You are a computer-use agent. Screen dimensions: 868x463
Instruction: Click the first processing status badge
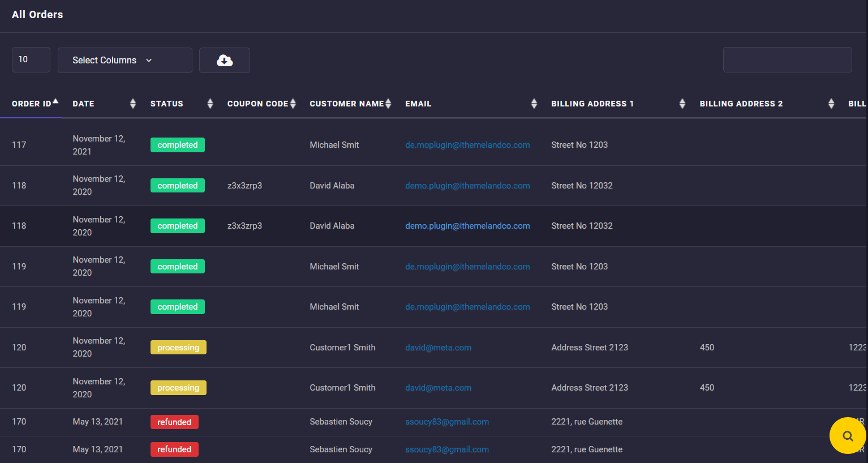tap(178, 348)
